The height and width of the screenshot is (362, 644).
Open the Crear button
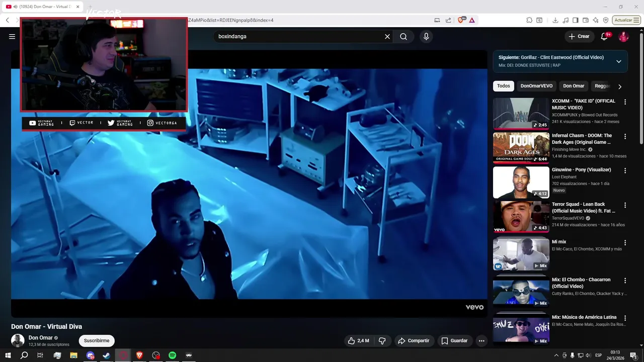click(x=579, y=36)
